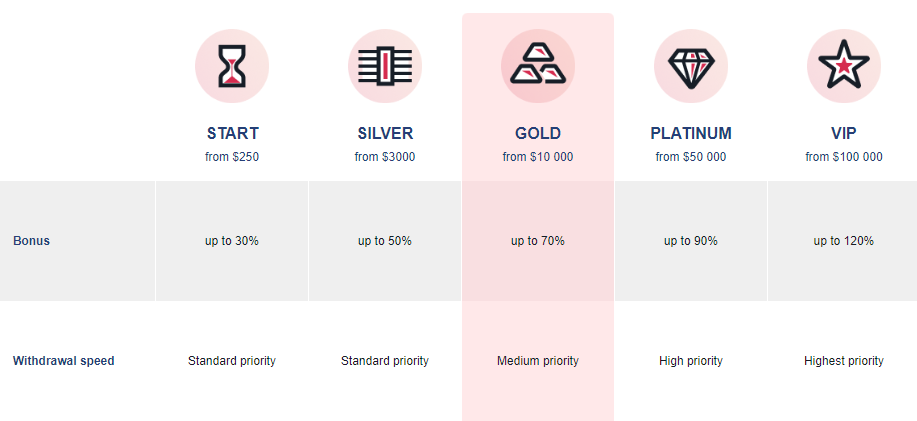The width and height of the screenshot is (917, 421).
Task: Click the GOLD ingots icon
Action: coord(538,66)
